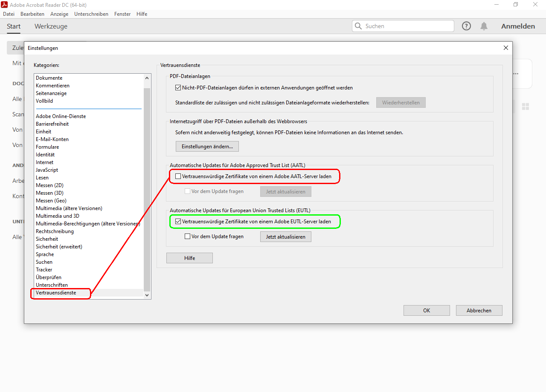Click the search magnifier icon
Screen dimensions: 546x392
tap(358, 26)
